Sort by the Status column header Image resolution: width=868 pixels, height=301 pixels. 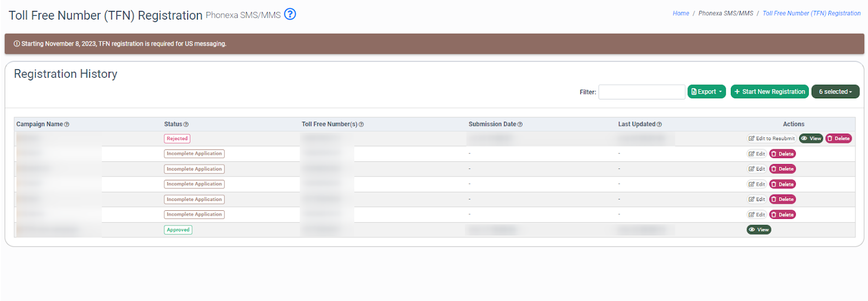(173, 124)
